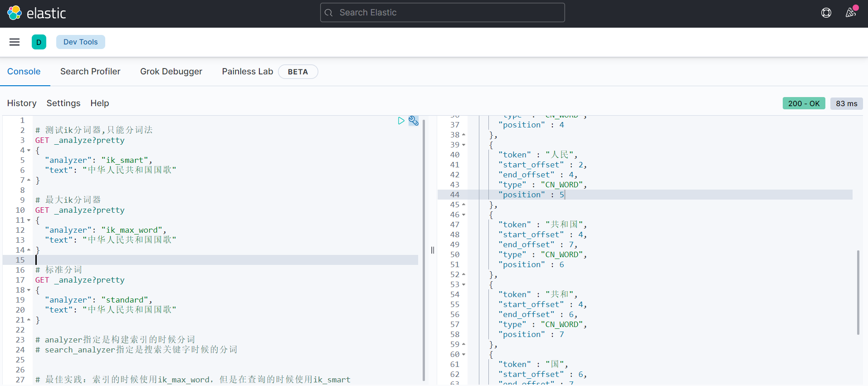
Task: Collapse output block at line 60
Action: (x=463, y=355)
